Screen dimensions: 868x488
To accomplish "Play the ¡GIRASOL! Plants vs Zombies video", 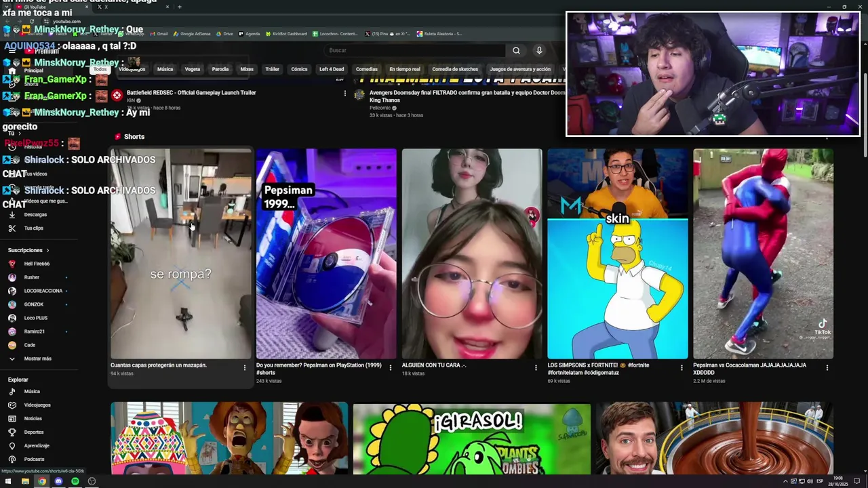I will (471, 438).
